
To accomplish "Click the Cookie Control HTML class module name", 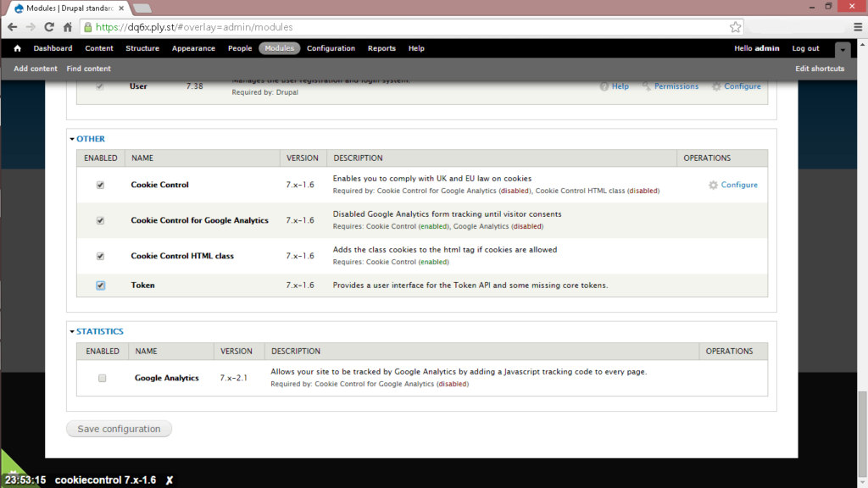I will [x=182, y=256].
